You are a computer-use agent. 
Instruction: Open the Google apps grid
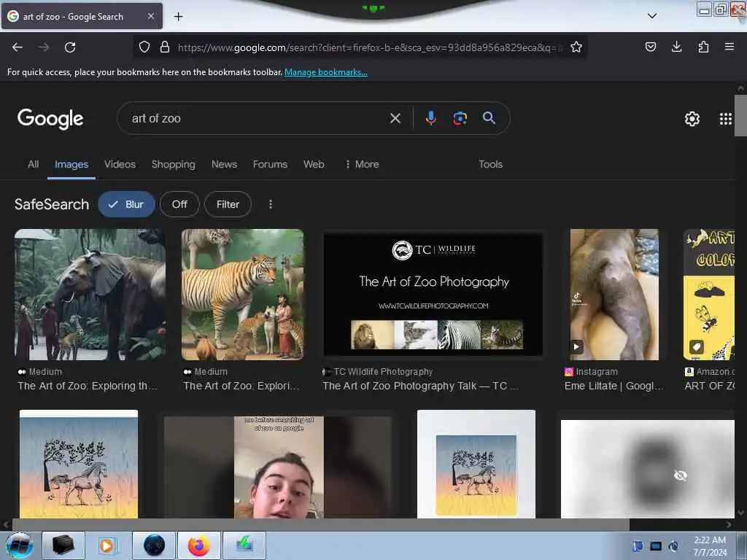pyautogui.click(x=725, y=119)
